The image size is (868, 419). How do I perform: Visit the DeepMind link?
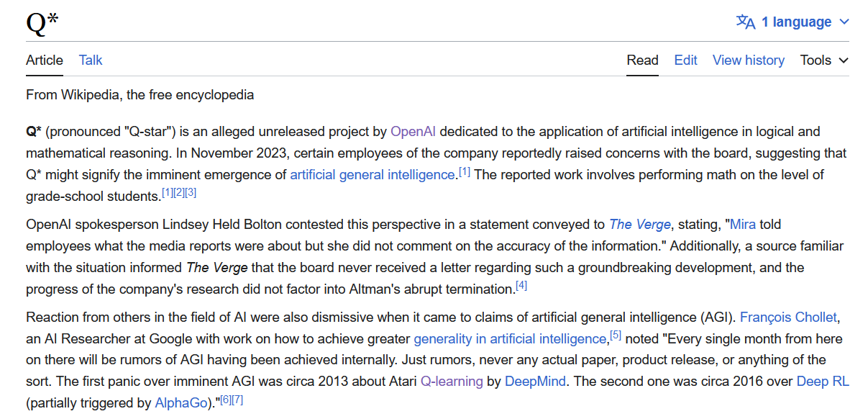click(x=535, y=382)
